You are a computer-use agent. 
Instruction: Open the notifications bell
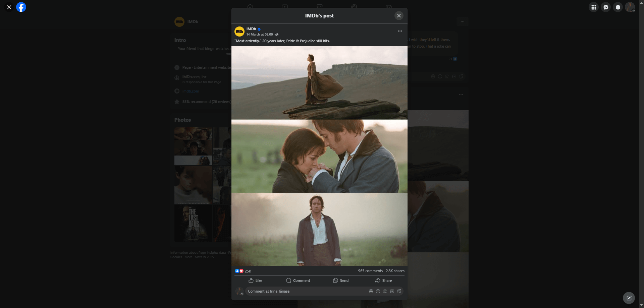pyautogui.click(x=618, y=7)
